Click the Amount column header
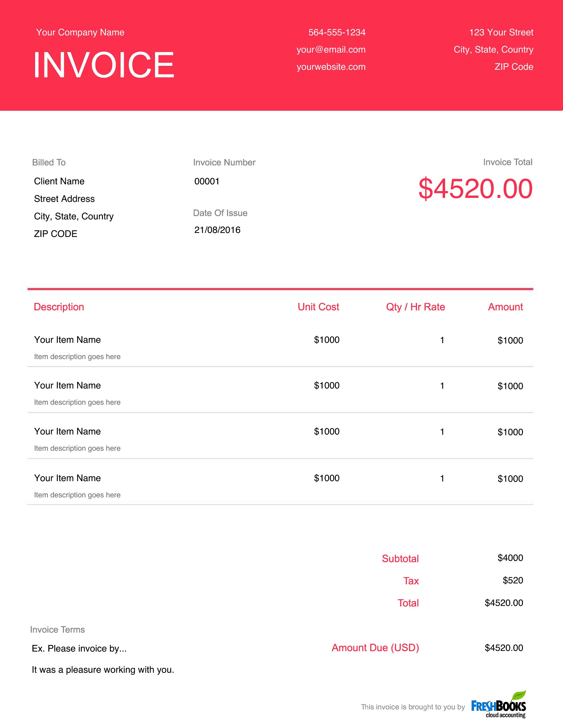This screenshot has width=563, height=728. [x=505, y=307]
